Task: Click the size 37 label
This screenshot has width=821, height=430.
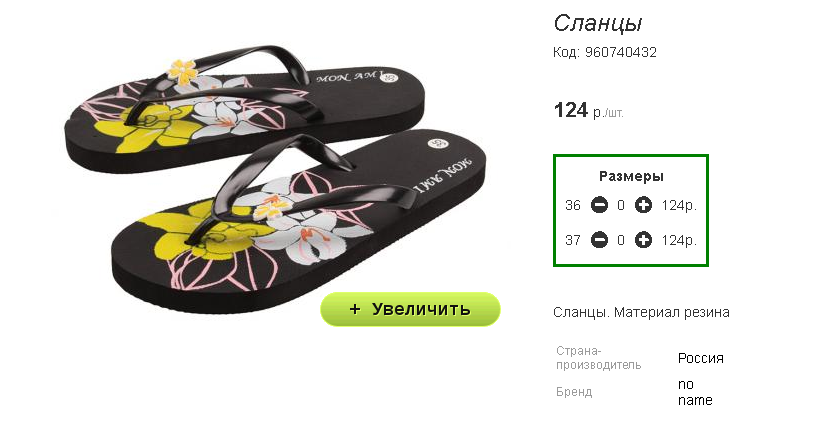Action: pyautogui.click(x=573, y=240)
